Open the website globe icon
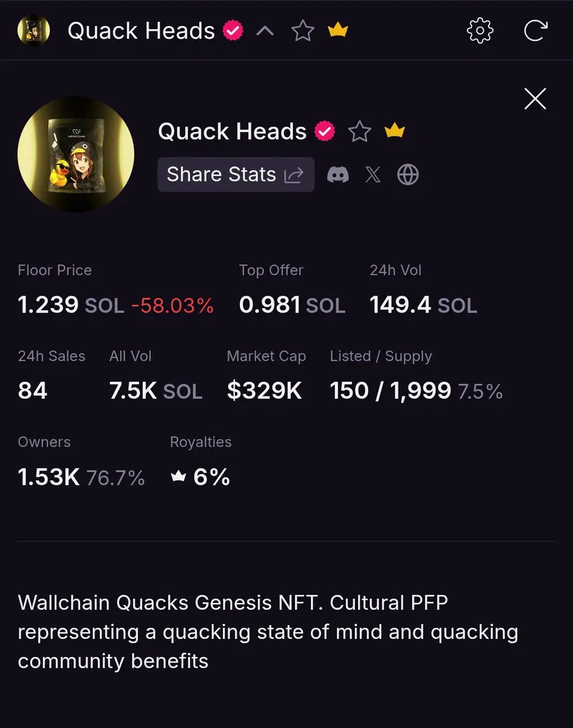Viewport: 573px width, 728px height. point(408,175)
